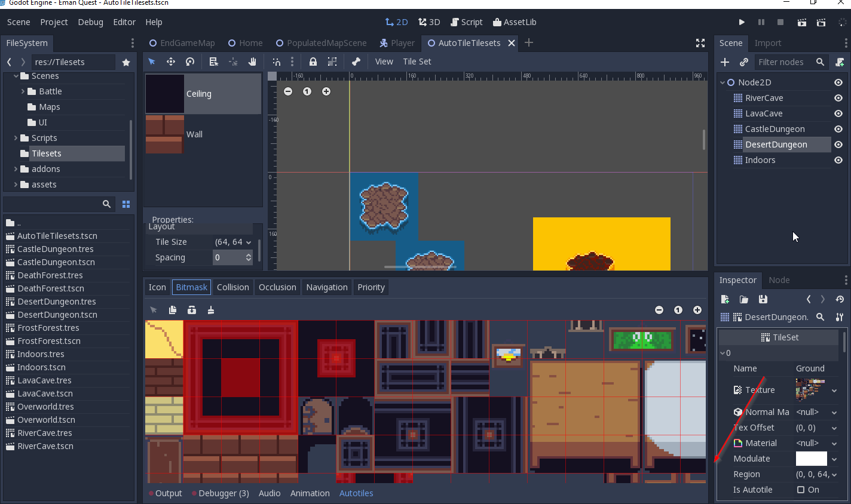Enable the Is Autotile checkbox
The width and height of the screenshot is (851, 504).
coord(801,490)
